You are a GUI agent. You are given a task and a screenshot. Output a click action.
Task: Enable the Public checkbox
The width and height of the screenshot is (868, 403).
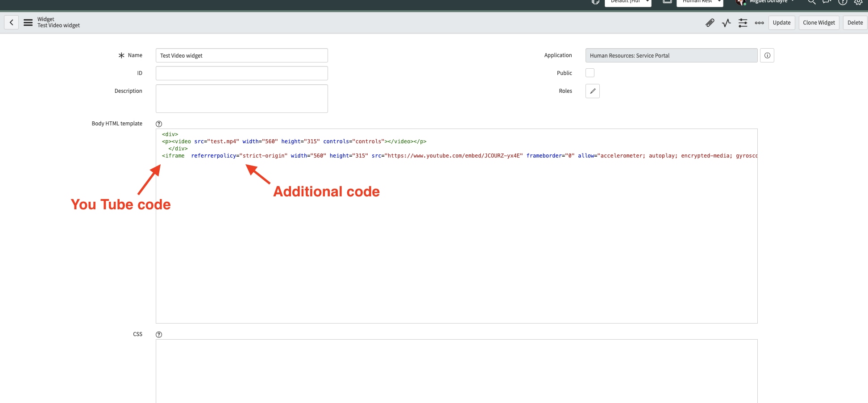590,73
